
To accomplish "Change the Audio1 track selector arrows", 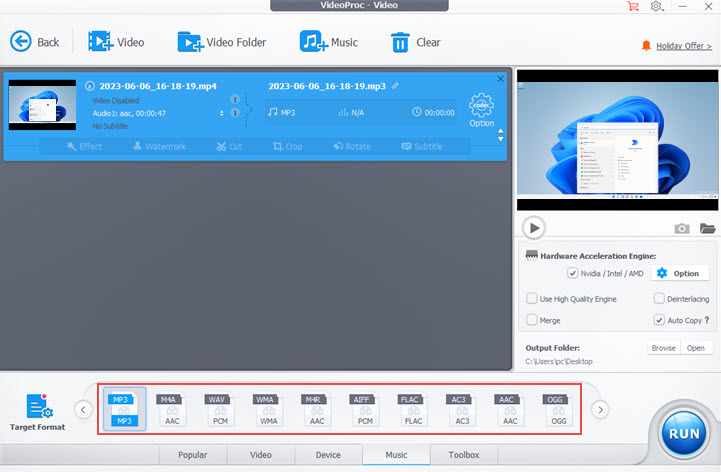I will 222,113.
